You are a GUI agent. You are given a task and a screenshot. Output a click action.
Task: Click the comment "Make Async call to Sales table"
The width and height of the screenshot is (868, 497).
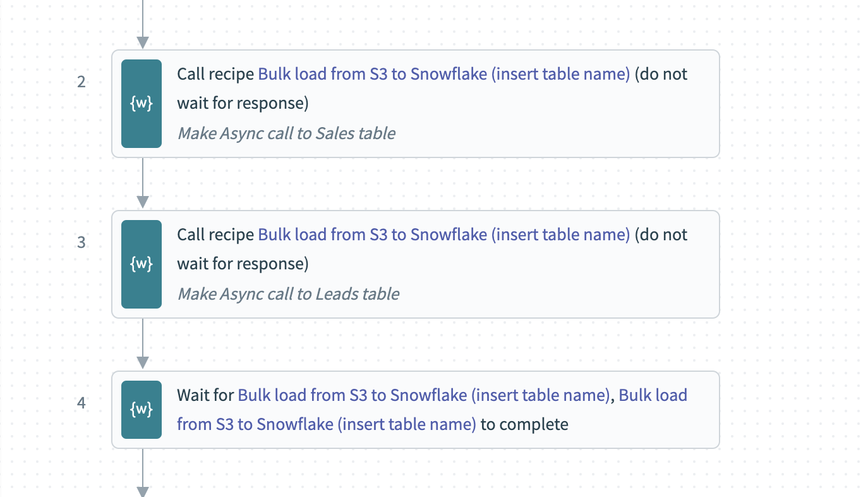click(x=286, y=133)
